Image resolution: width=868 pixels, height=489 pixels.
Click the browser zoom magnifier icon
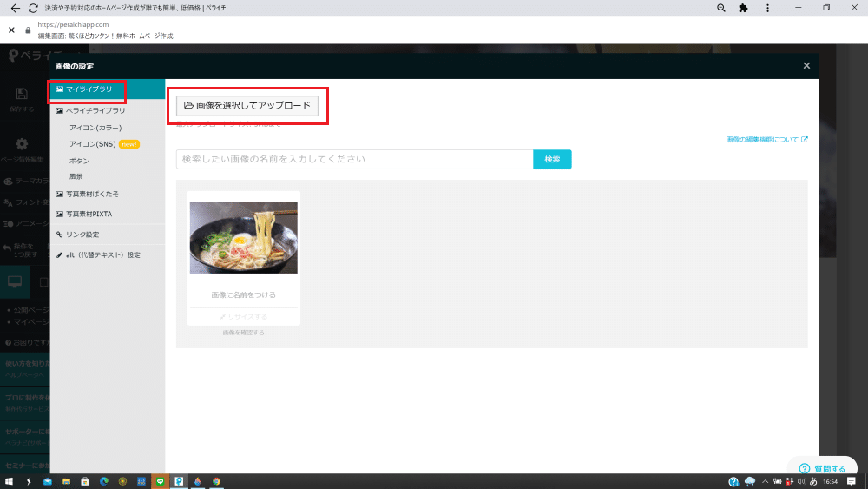(720, 8)
